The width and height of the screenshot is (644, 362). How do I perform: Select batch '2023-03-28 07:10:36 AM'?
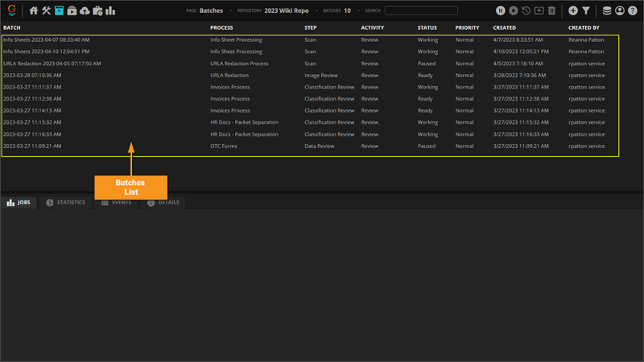[x=32, y=76]
